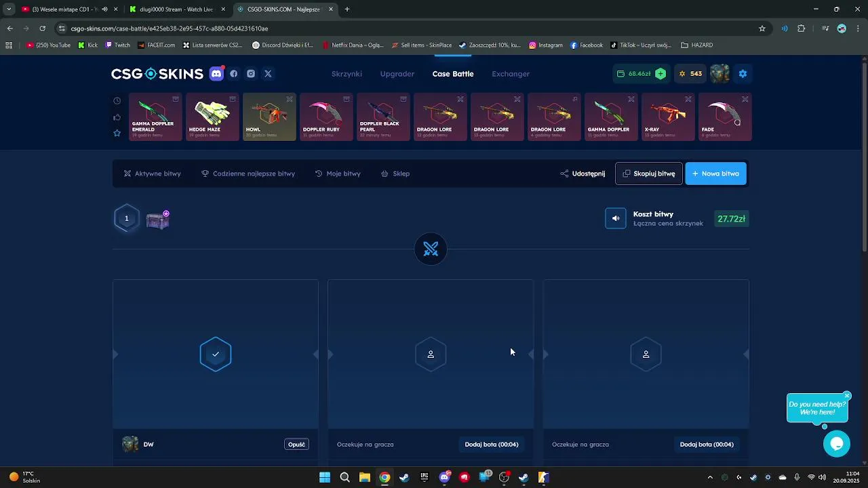Open the Twitch bookmark
This screenshot has width=868, height=488.
pyautogui.click(x=117, y=45)
